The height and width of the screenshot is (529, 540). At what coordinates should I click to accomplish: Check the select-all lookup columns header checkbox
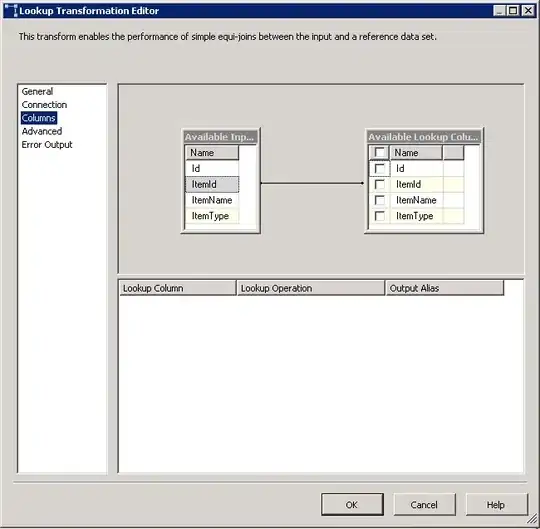[x=380, y=152]
